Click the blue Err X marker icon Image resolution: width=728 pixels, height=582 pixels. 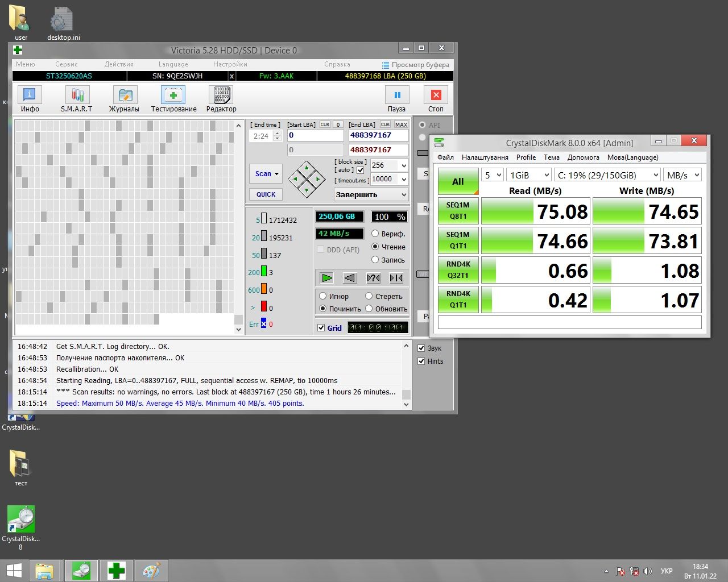point(263,324)
